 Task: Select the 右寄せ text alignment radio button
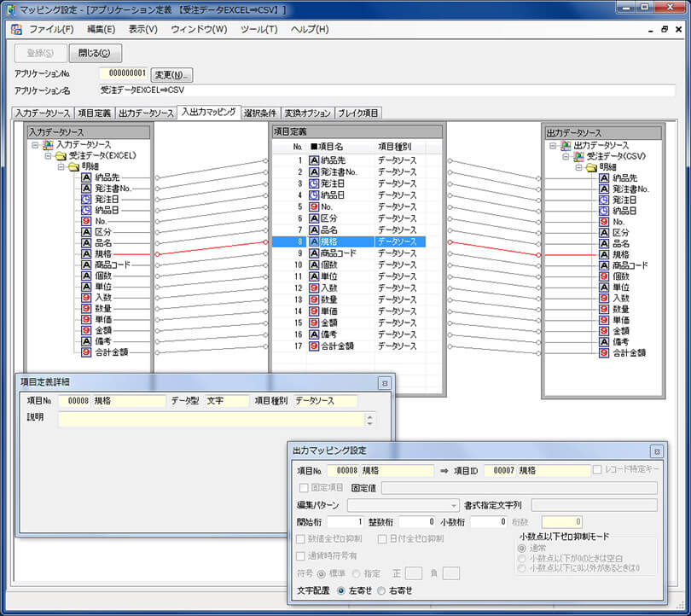(381, 590)
